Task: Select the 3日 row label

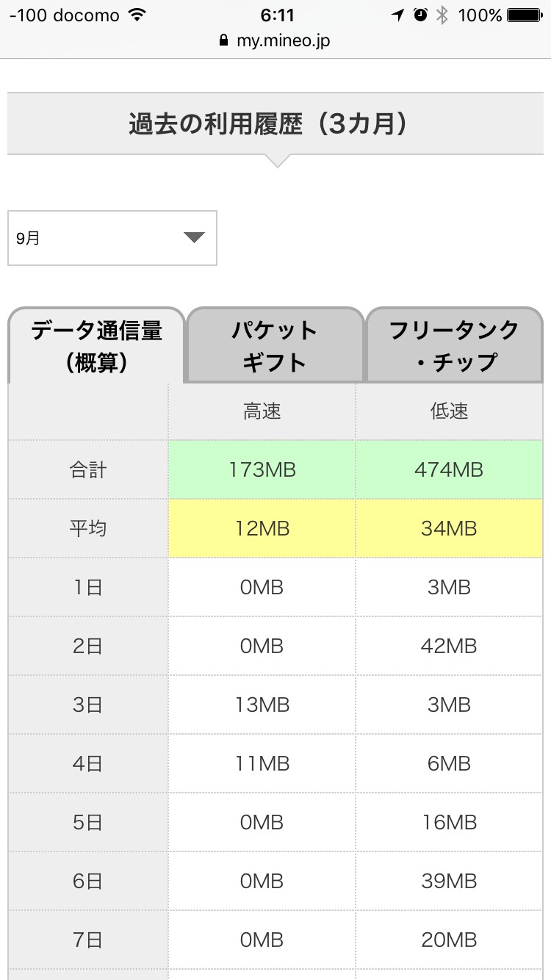Action: (x=88, y=705)
